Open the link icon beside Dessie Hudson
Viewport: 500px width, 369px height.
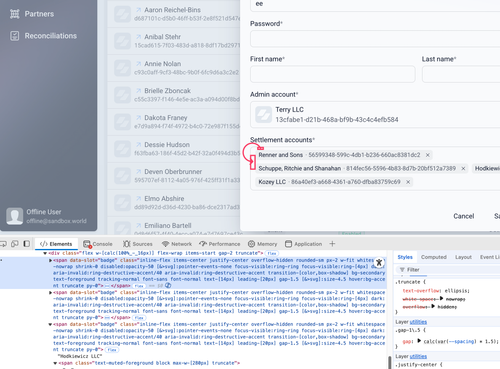138,145
